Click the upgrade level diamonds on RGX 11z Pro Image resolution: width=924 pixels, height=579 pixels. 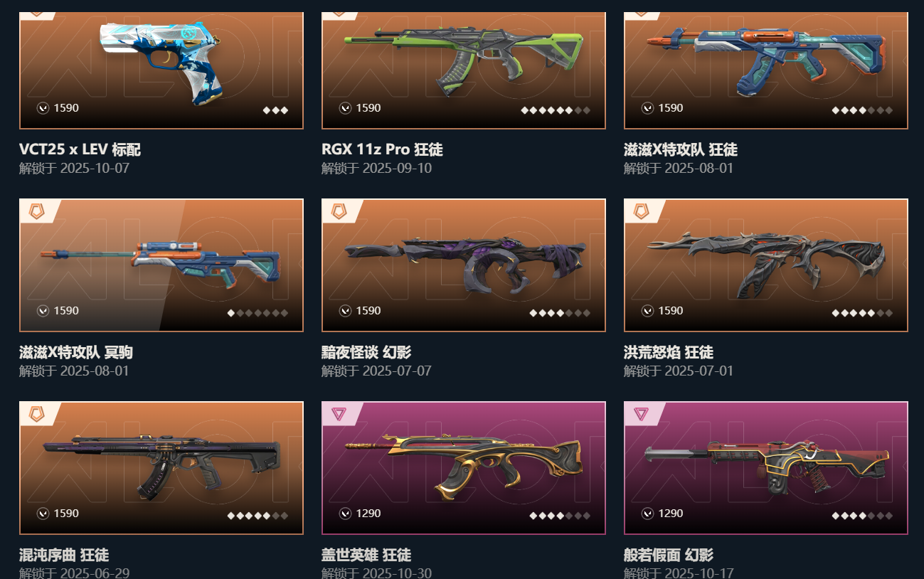point(556,110)
